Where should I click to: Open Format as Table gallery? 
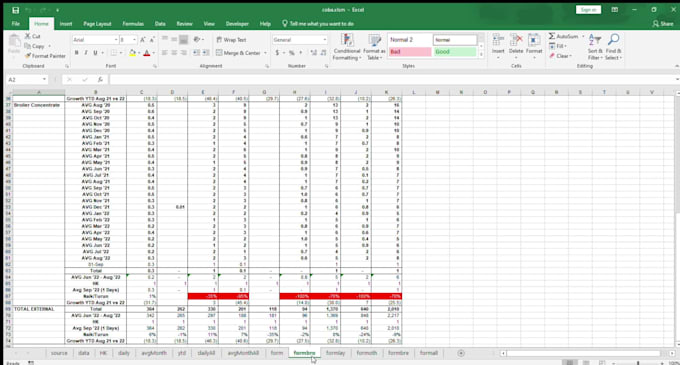point(374,47)
